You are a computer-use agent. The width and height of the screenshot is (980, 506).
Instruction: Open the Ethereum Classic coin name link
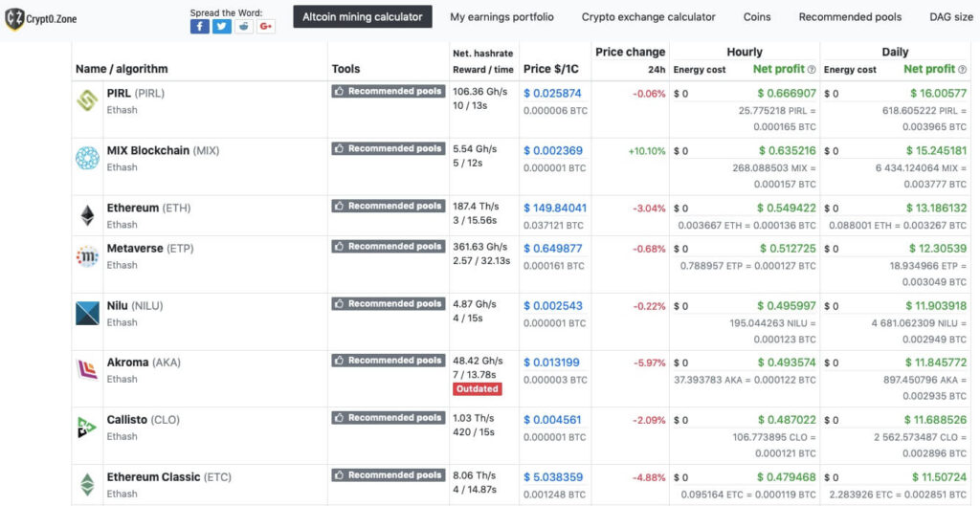click(x=154, y=477)
